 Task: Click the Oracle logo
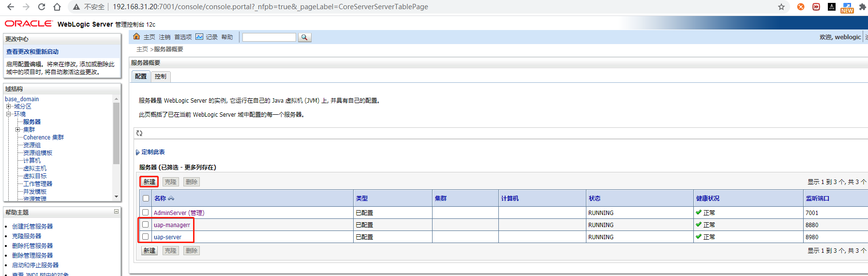click(x=29, y=23)
